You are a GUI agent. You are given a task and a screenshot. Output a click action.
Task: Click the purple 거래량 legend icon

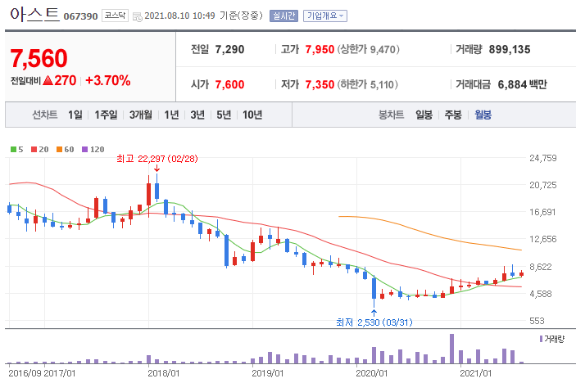(541, 339)
